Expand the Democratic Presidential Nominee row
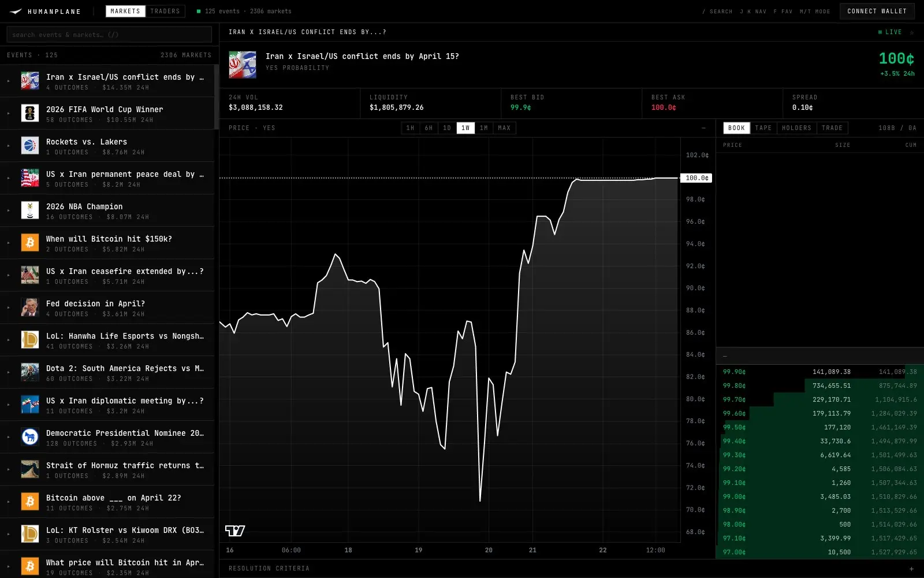The image size is (924, 578). pyautogui.click(x=9, y=437)
